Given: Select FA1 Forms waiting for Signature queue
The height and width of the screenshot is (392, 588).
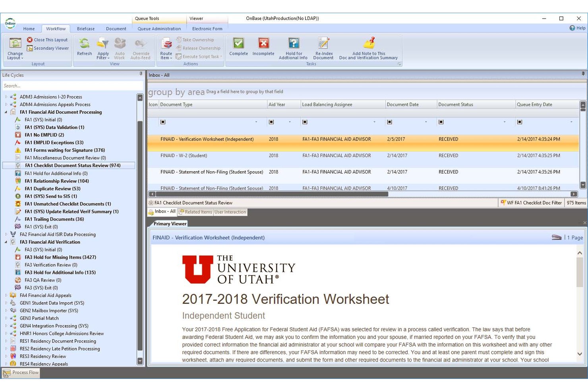Looking at the screenshot, I should (65, 150).
